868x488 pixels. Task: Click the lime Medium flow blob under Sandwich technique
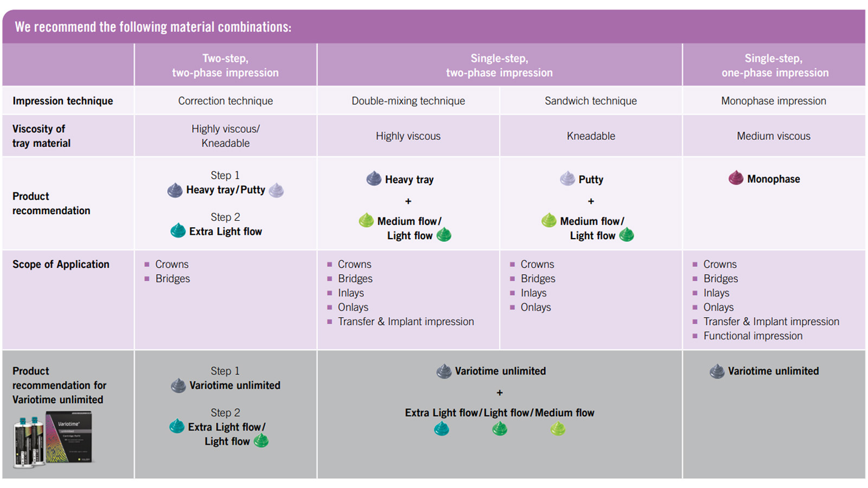(549, 220)
